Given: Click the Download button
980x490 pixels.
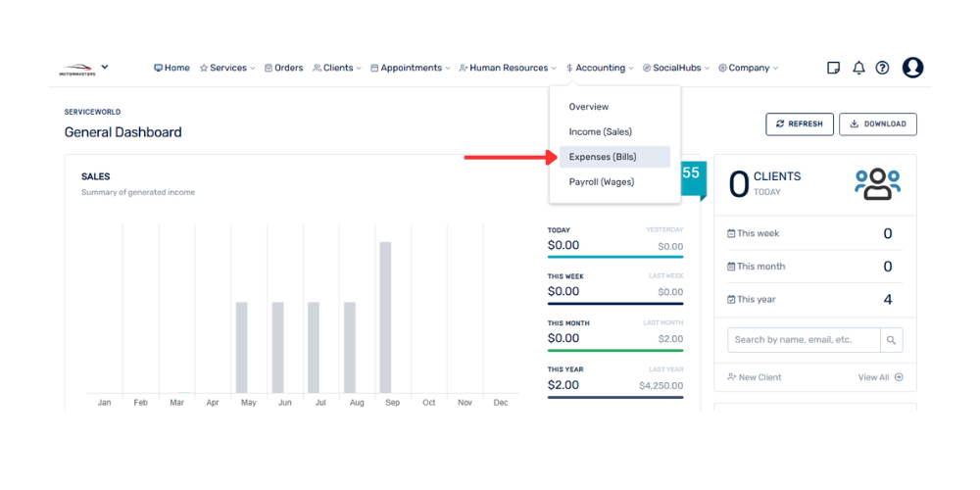Looking at the screenshot, I should (x=878, y=124).
